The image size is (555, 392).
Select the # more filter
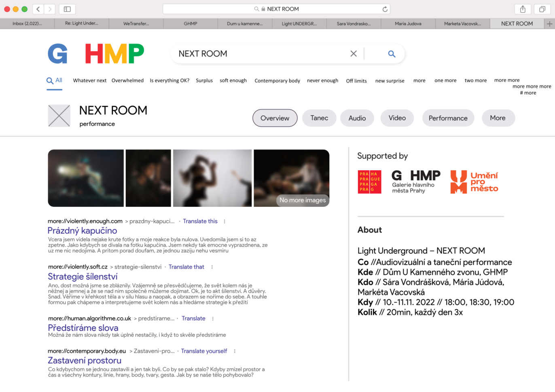[x=528, y=93]
